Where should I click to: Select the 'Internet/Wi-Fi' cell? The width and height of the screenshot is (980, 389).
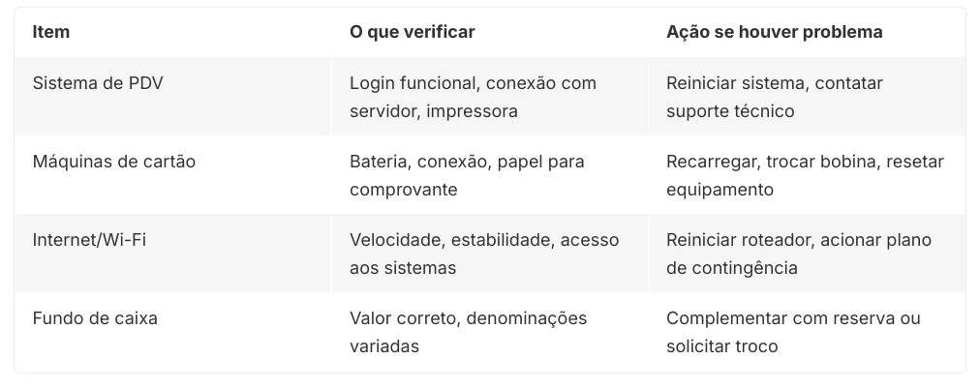89,240
